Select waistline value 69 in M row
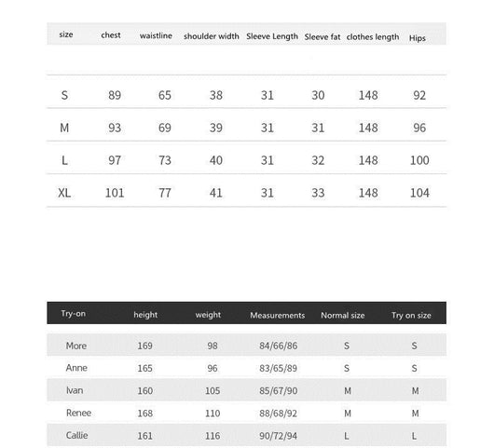494x448 pixels. (x=164, y=128)
